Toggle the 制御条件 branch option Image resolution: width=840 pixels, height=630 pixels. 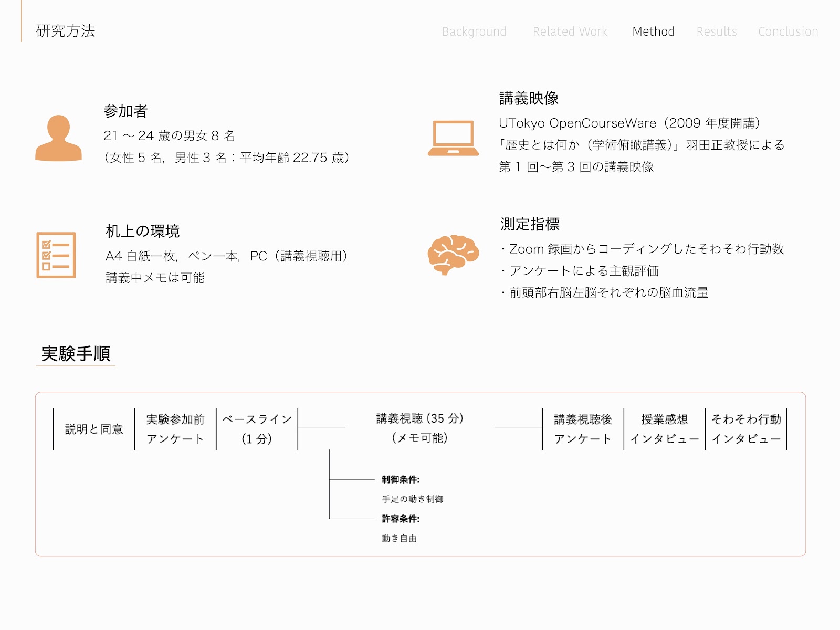(401, 479)
